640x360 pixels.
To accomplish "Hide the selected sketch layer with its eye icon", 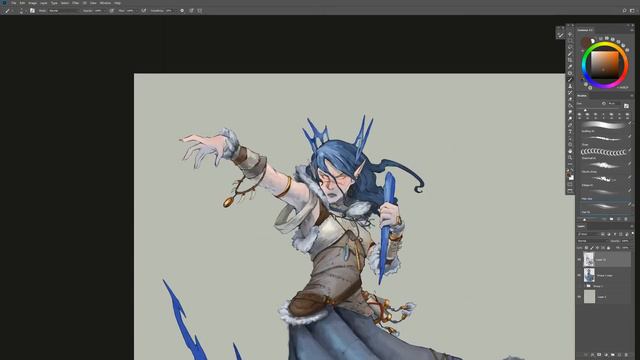I will click(579, 259).
